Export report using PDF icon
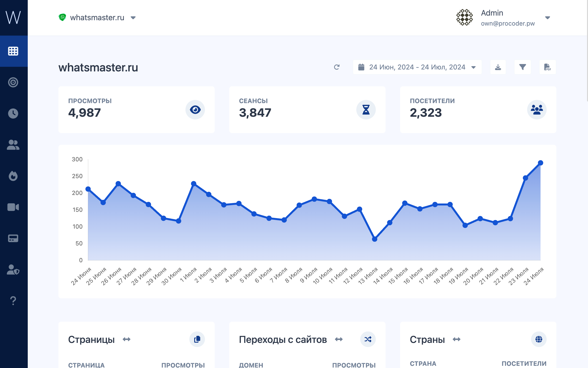The image size is (588, 368). point(547,67)
